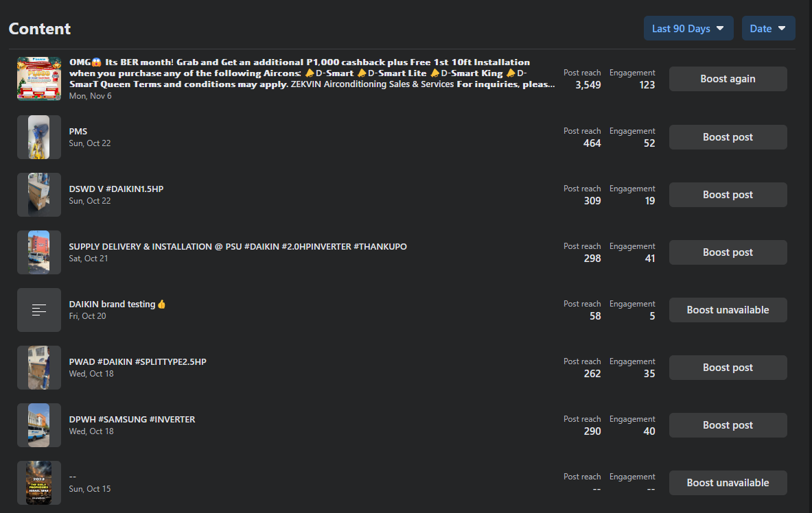The image size is (812, 513).
Task: Open the DPWH Samsung inverter thumbnail
Action: [x=39, y=425]
